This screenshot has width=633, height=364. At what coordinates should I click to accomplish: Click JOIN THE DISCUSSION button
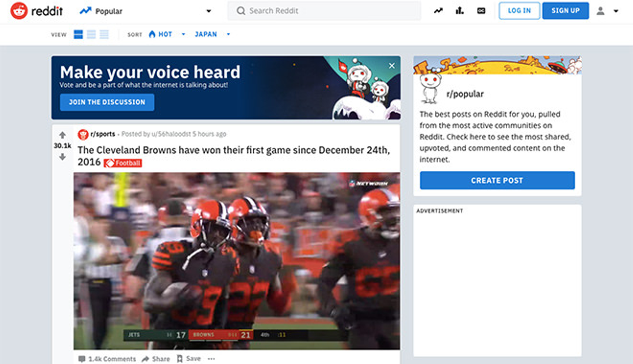(107, 102)
